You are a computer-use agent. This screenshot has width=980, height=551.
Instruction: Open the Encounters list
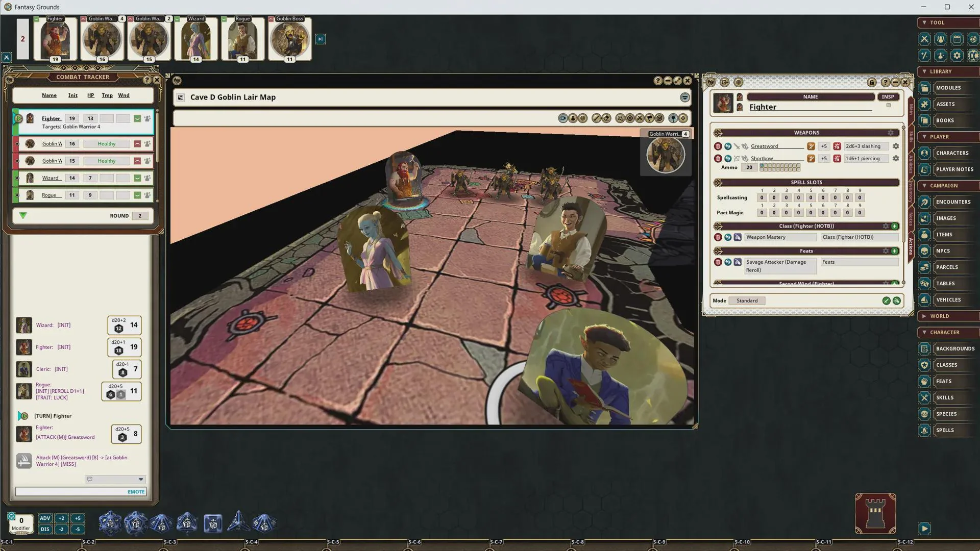(x=948, y=202)
